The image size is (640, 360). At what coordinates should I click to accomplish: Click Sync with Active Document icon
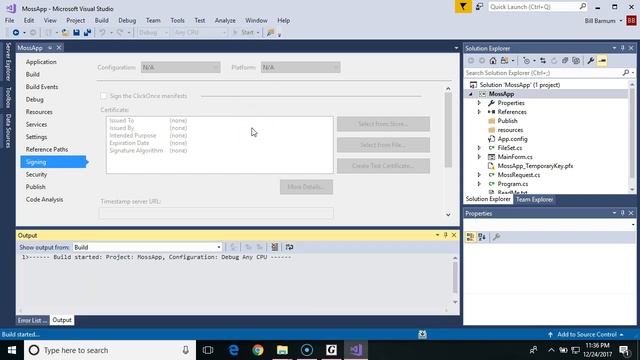pyautogui.click(x=543, y=61)
